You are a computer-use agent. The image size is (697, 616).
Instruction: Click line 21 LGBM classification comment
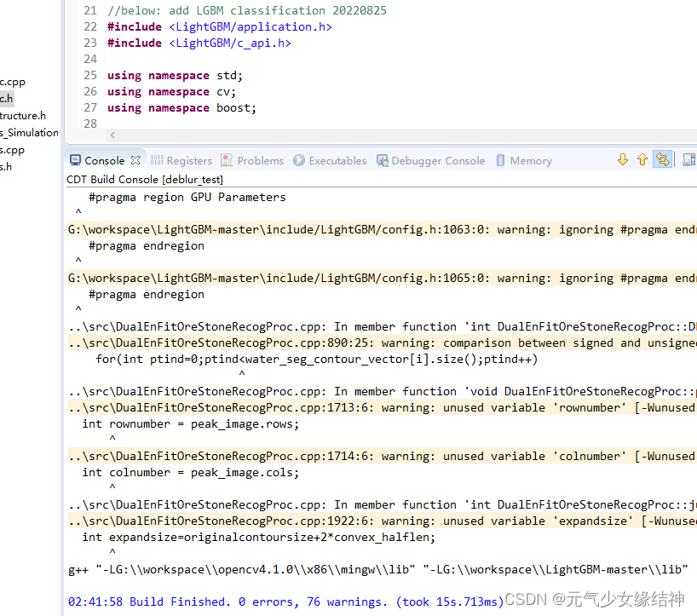(247, 11)
